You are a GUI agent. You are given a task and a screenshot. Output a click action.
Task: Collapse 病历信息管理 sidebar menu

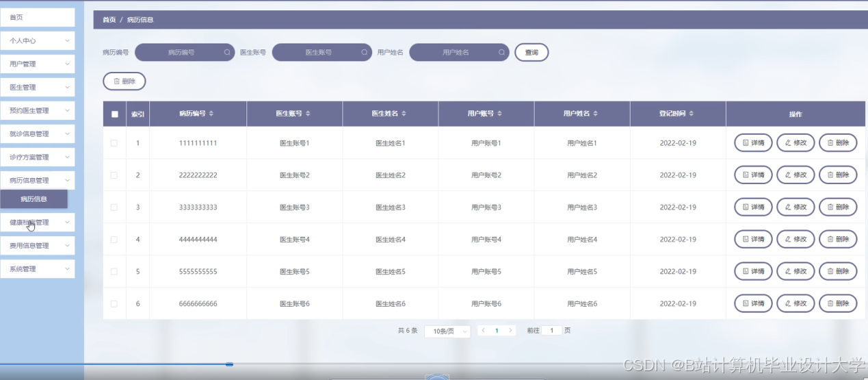tap(38, 180)
